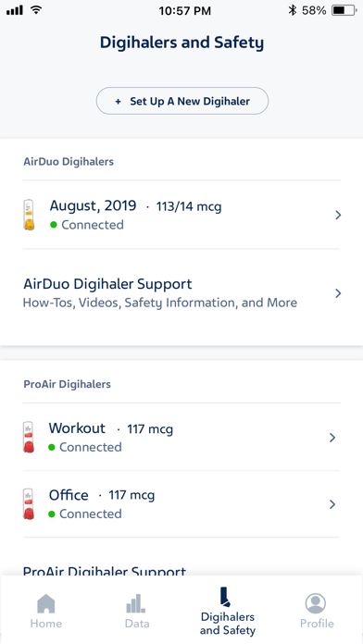
Task: Tap the yellow AirDuo inhaler image
Action: (x=29, y=215)
